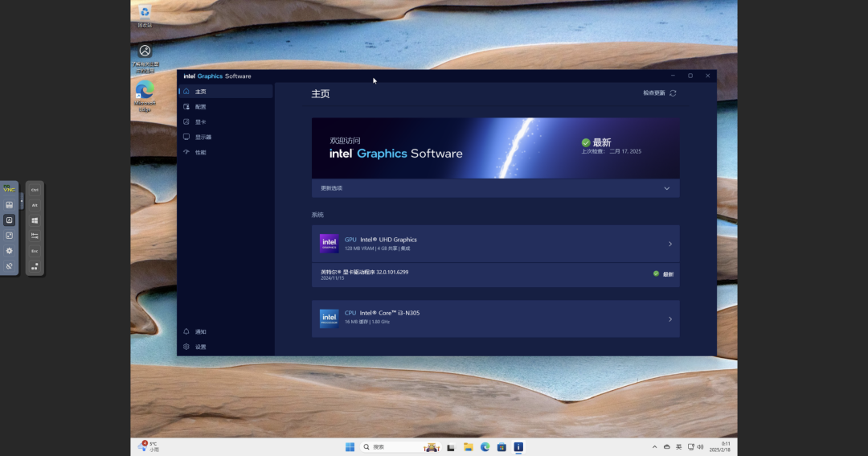Open the 显示器 sidebar item
Image resolution: width=868 pixels, height=456 pixels.
pyautogui.click(x=225, y=137)
